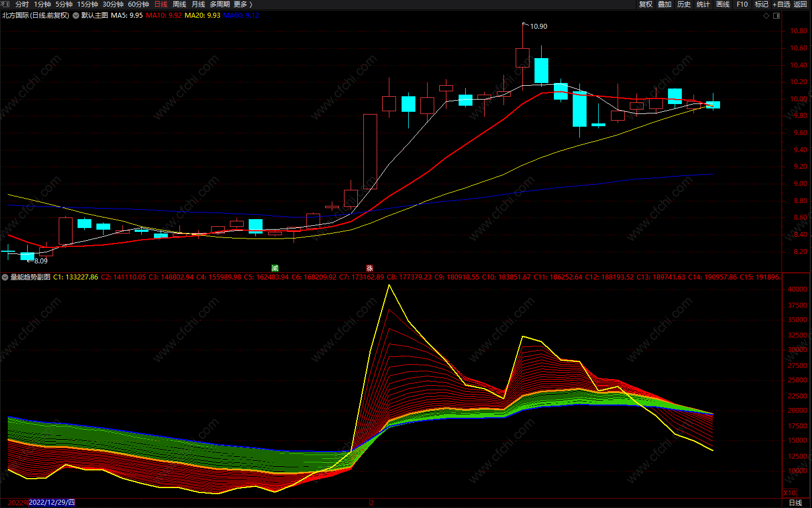The image size is (812, 508).
Task: Click the 统计 statistics button
Action: [703, 4]
